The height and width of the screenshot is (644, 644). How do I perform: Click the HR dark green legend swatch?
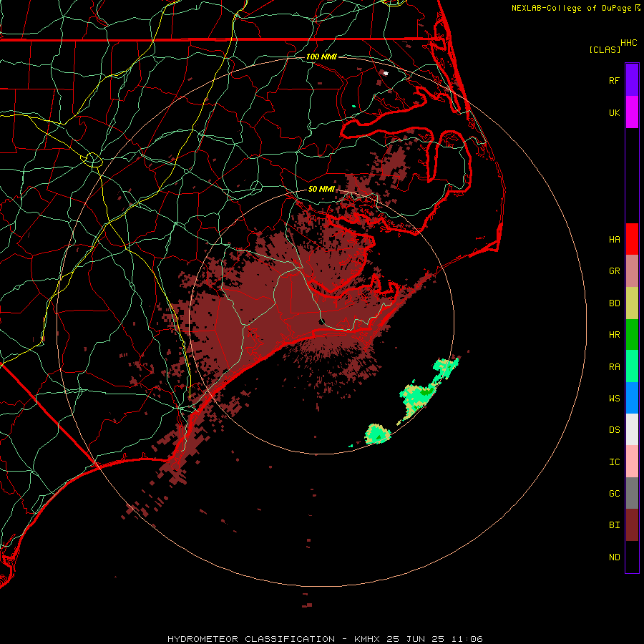tap(632, 335)
